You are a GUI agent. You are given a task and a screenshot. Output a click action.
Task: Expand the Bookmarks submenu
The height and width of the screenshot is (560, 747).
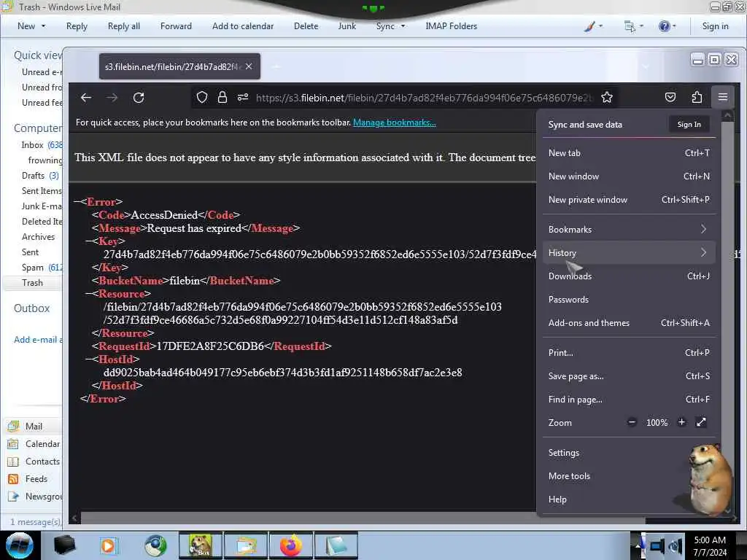coord(629,230)
